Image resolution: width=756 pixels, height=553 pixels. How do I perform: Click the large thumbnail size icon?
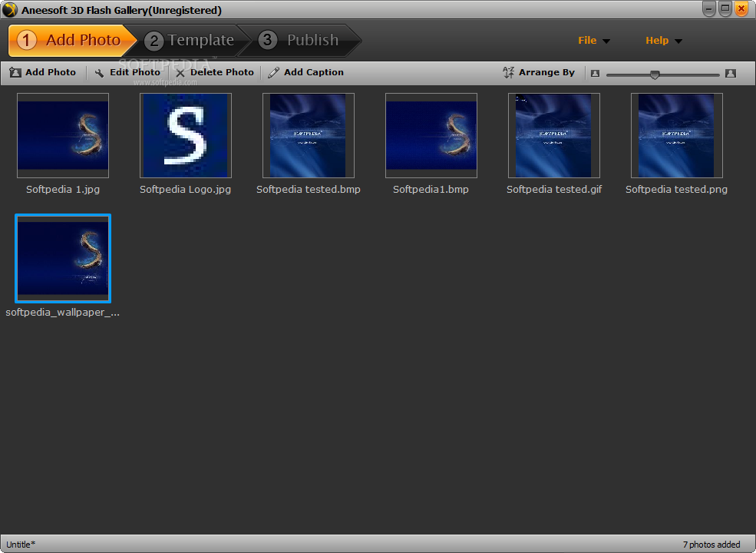pos(731,73)
